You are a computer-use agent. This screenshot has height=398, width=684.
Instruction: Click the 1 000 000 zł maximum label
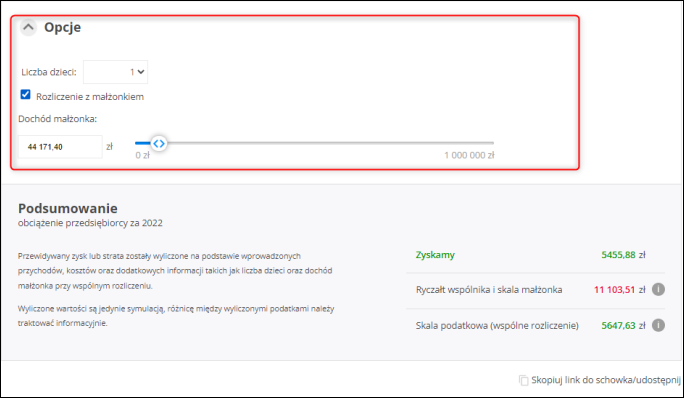pyautogui.click(x=469, y=155)
